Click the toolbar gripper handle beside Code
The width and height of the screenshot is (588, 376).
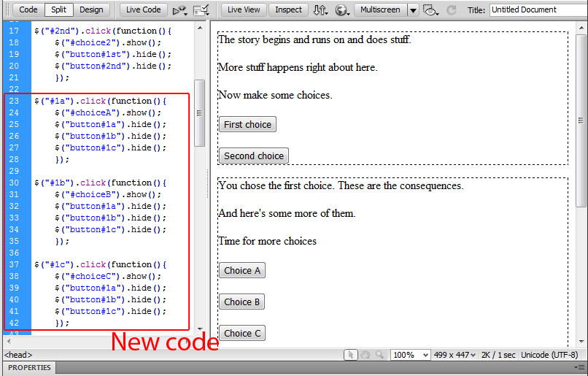click(x=7, y=10)
